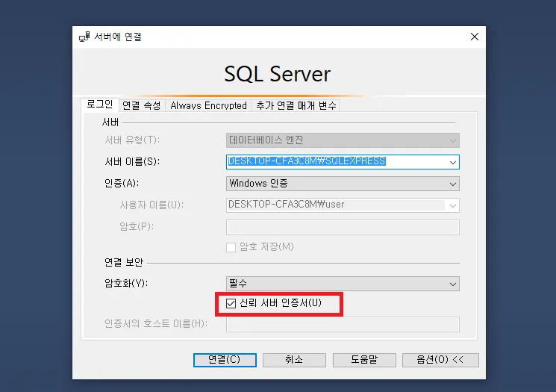The image size is (556, 392).
Task: Click the 암호 password field
Action: coord(343,227)
